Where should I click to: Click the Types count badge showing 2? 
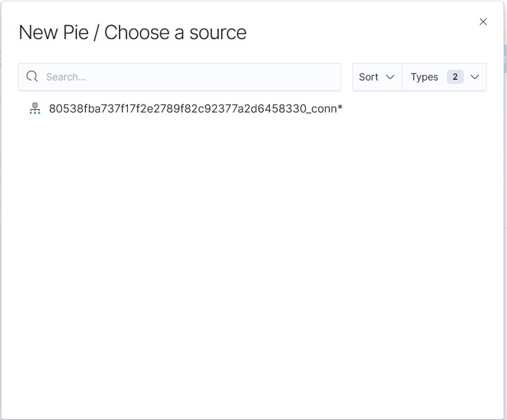pos(455,77)
